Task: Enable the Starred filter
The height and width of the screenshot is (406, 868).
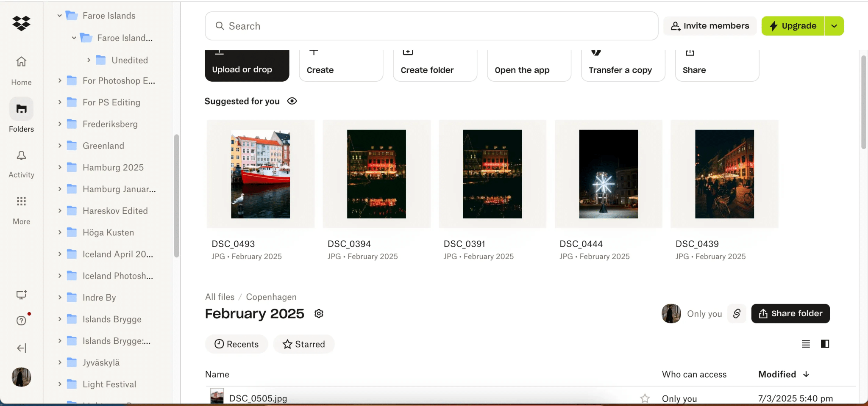Action: coord(303,344)
